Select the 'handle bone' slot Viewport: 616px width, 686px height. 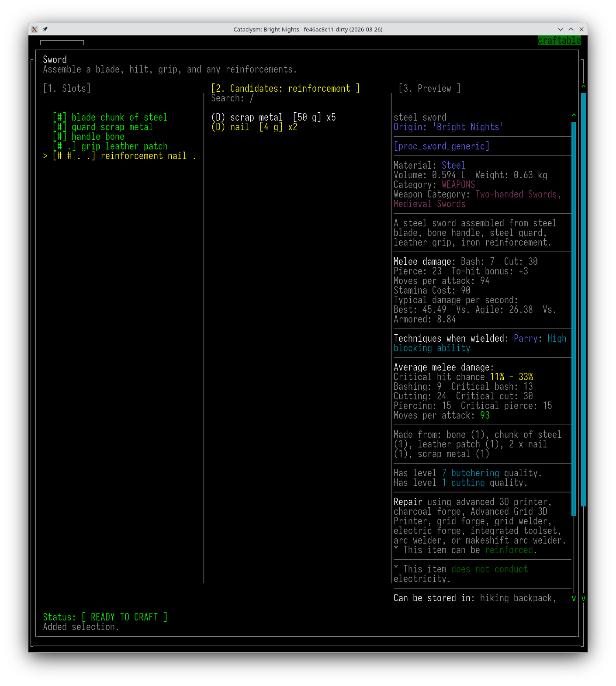click(x=88, y=136)
